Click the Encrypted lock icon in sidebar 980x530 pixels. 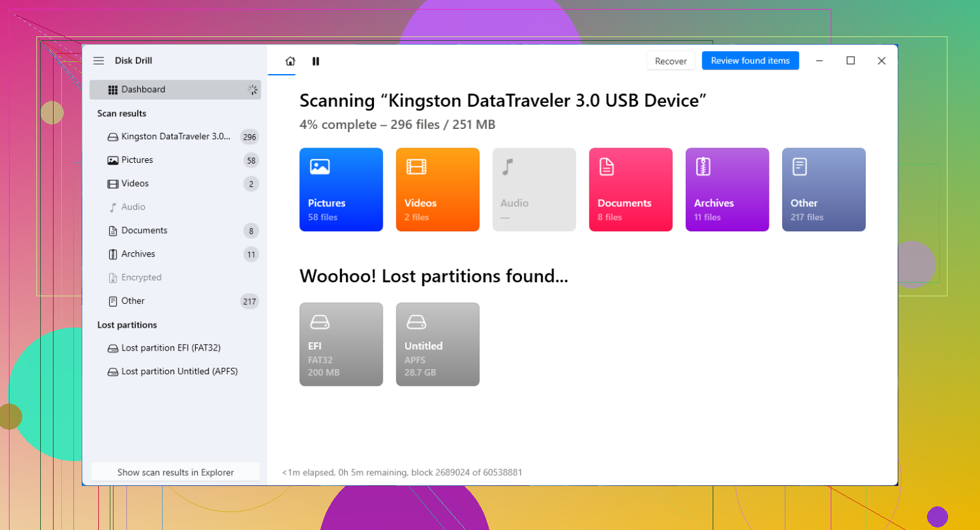[x=113, y=278]
